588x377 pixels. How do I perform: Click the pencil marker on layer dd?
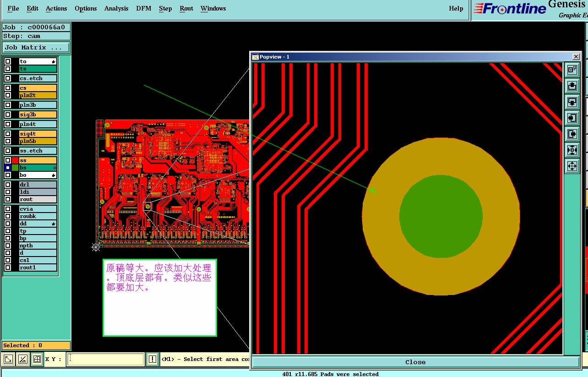tap(54, 224)
